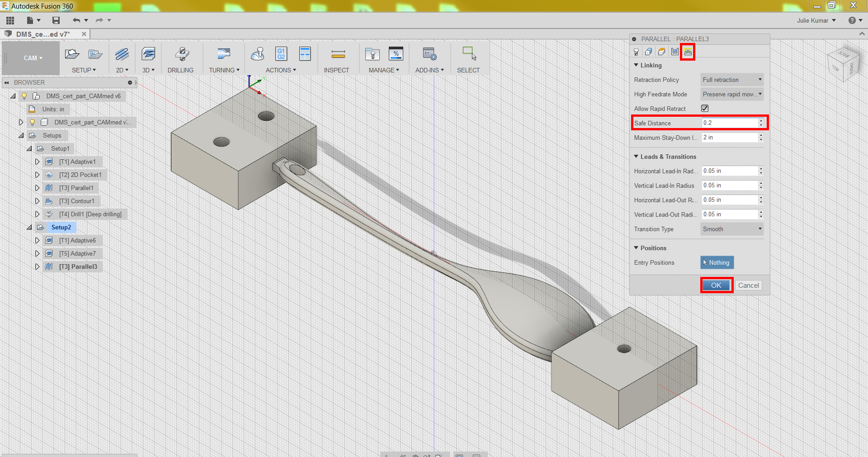Click the Select tool icon

[x=469, y=53]
